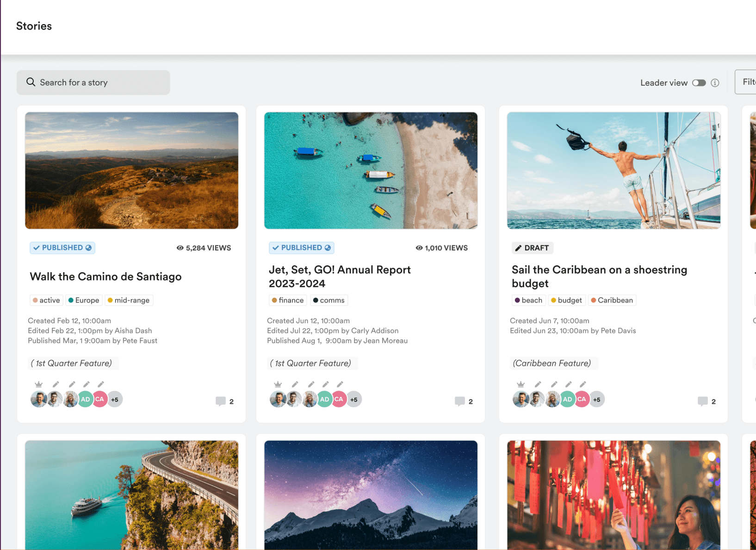Select the finance tag
Image resolution: width=756 pixels, height=550 pixels.
point(288,300)
